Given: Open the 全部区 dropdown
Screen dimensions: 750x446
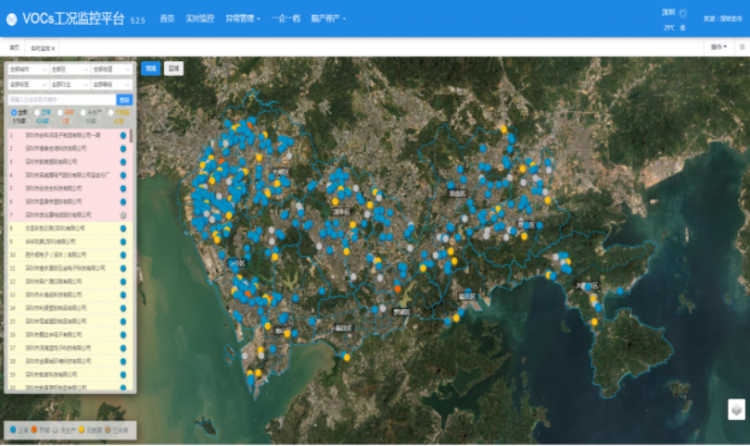Looking at the screenshot, I should pyautogui.click(x=70, y=69).
